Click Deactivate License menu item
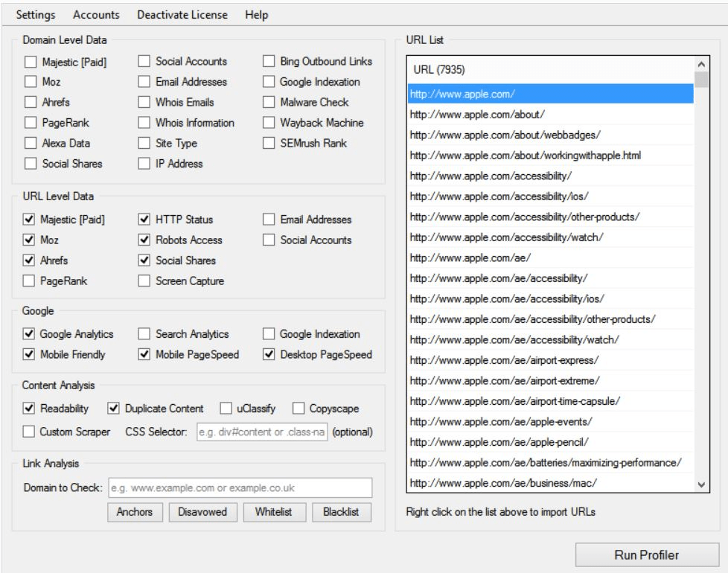The height and width of the screenshot is (573, 728). click(x=182, y=15)
